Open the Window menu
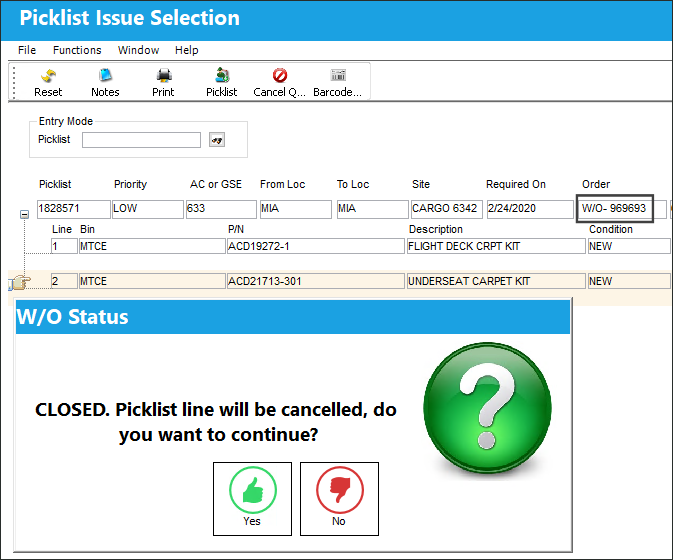The height and width of the screenshot is (560, 673). pyautogui.click(x=138, y=50)
